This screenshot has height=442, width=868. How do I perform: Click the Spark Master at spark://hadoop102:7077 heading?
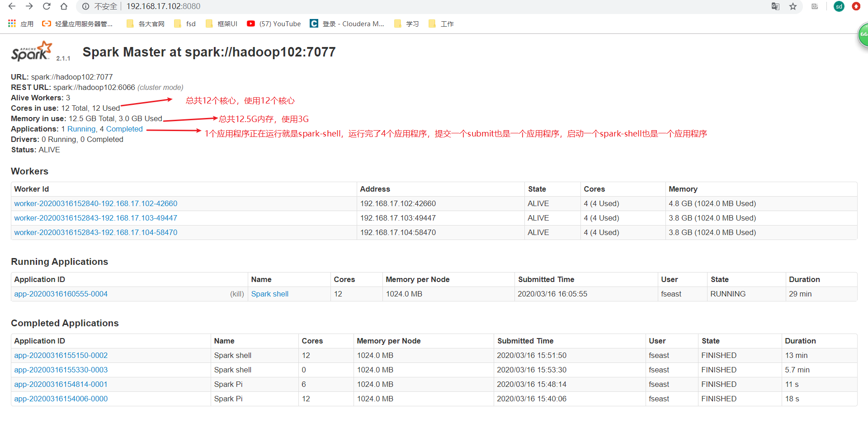[x=209, y=52]
